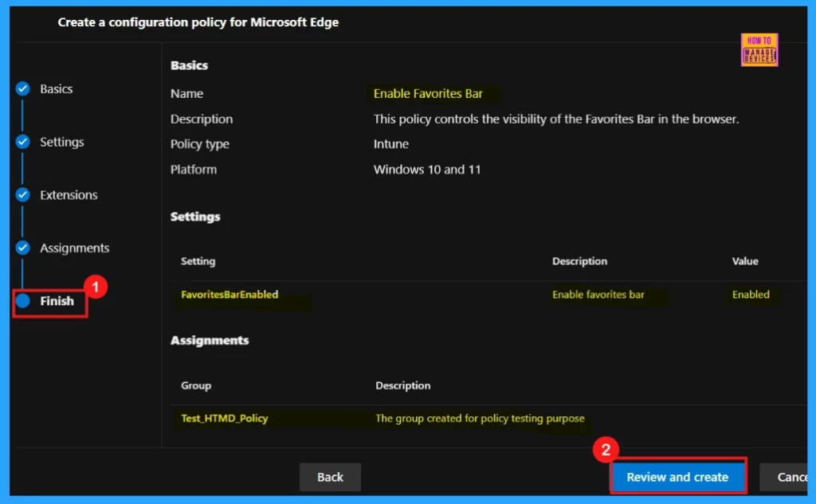Click the Value column header
This screenshot has width=816, height=504.
click(745, 262)
